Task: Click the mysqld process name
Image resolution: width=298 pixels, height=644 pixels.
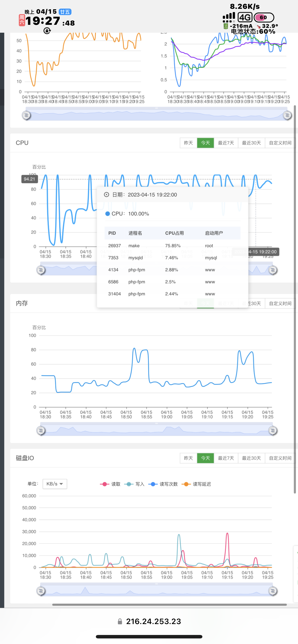Action: (136, 258)
